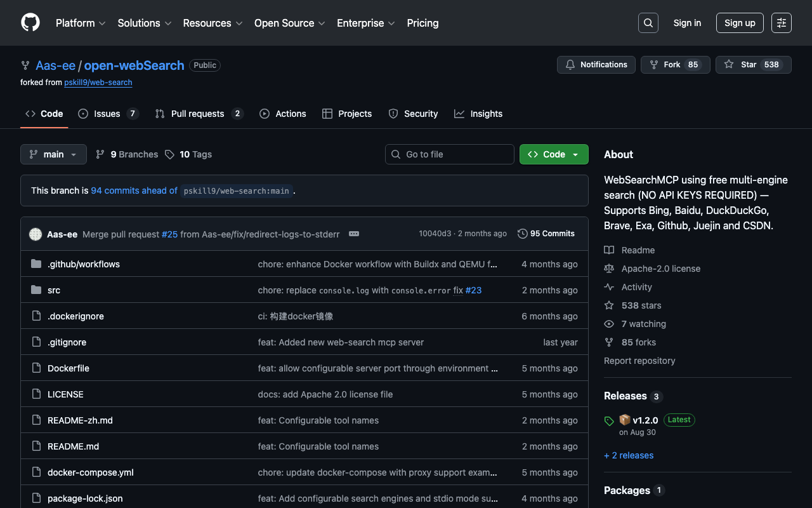Click the Sign up button

(x=740, y=23)
